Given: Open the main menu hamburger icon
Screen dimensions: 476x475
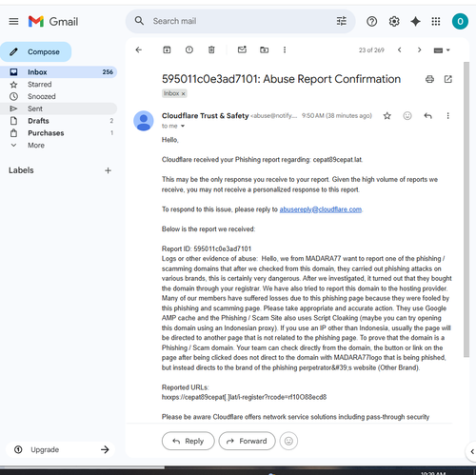Looking at the screenshot, I should coord(13,22).
